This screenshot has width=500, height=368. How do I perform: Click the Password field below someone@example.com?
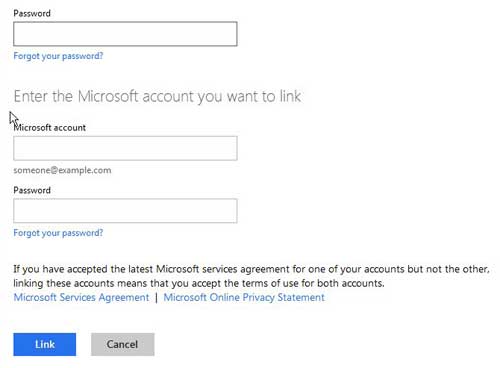125,211
